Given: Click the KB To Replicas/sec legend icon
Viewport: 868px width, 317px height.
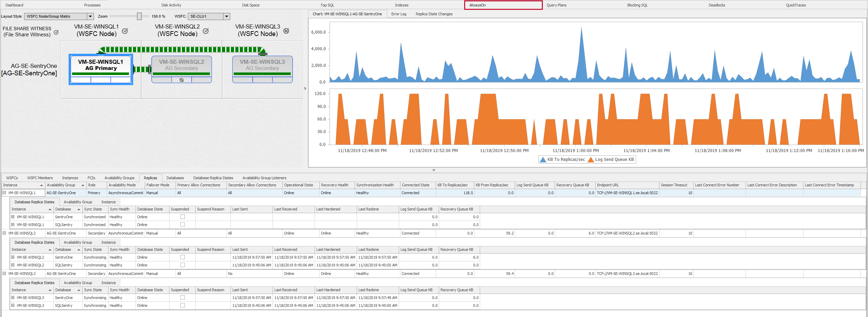Looking at the screenshot, I should tap(543, 159).
